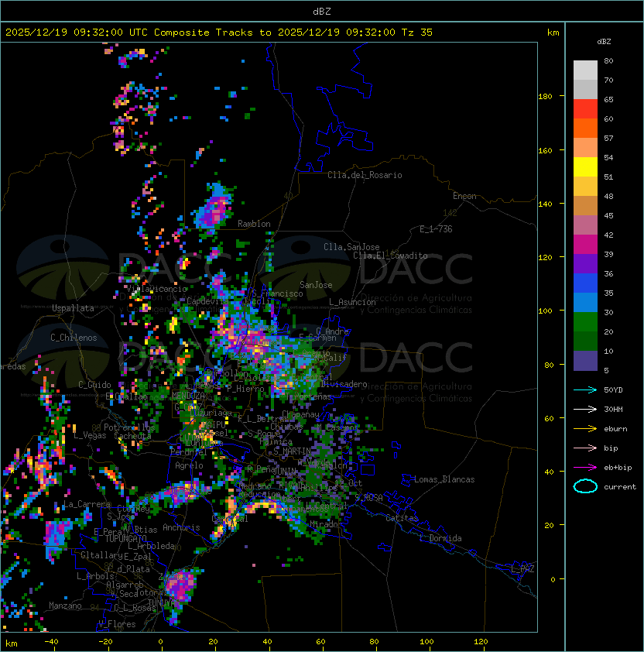Pick the green 30 dBZ color swatch

(585, 322)
